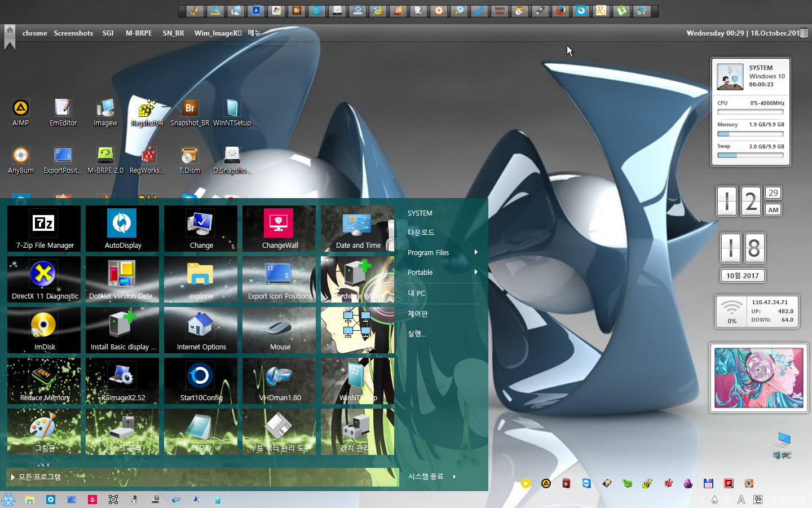Click TeamViewer icon in bottom-right dock
812x508 pixels.
[x=586, y=483]
